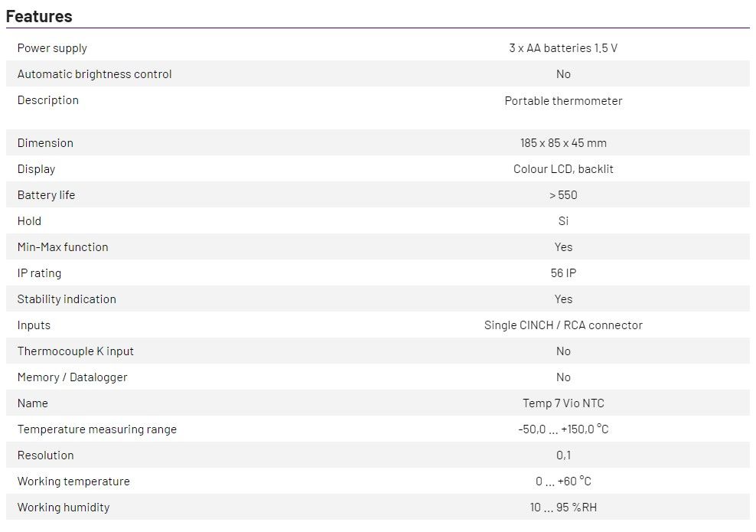This screenshot has height=532, width=756.
Task: Select the "Single CINCH / RCA connector" value
Action: pos(563,325)
